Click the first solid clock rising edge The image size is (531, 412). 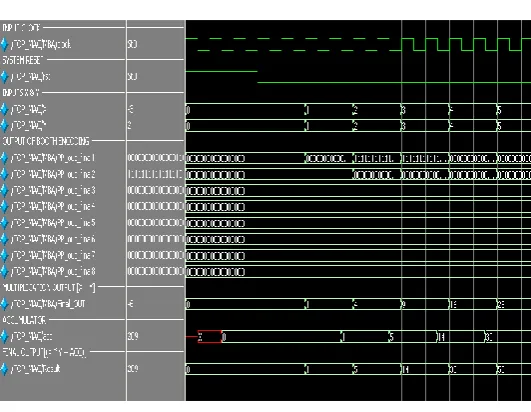[x=401, y=44]
